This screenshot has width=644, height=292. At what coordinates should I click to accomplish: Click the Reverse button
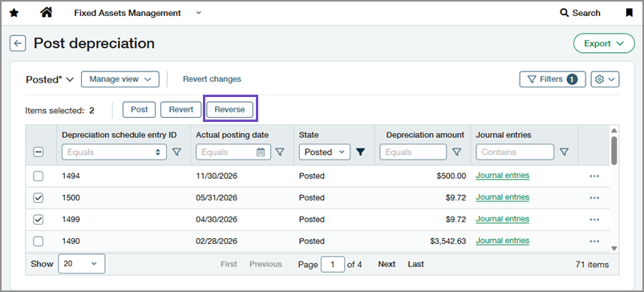pyautogui.click(x=229, y=110)
